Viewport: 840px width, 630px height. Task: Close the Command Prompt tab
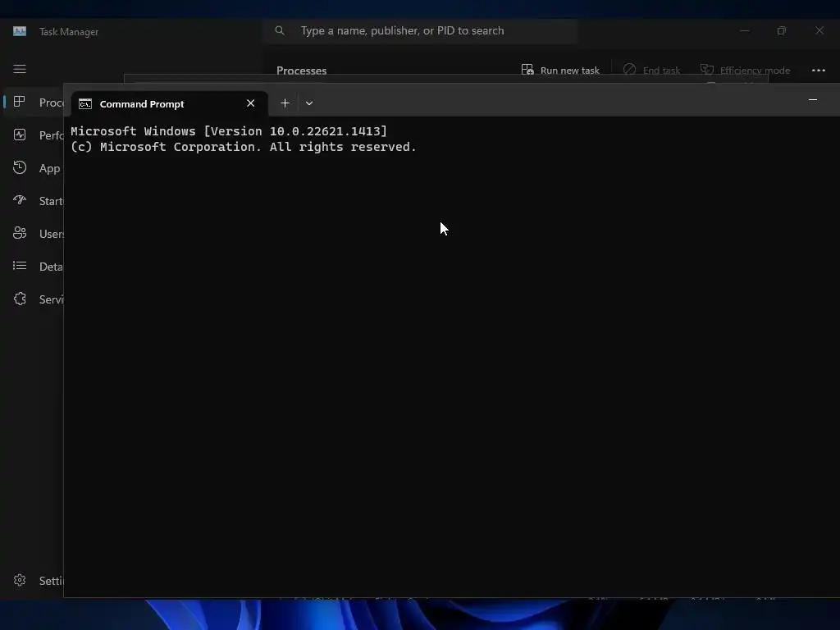[x=251, y=103]
